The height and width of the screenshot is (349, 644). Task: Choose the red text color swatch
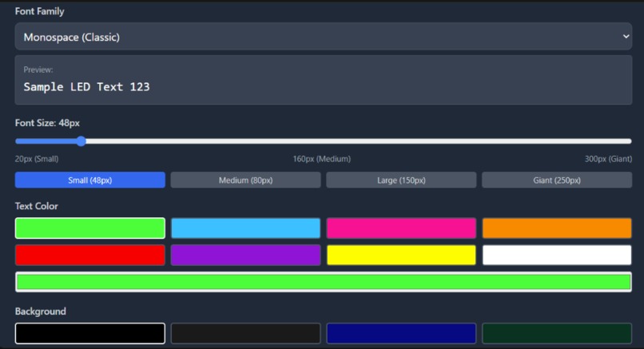point(90,255)
